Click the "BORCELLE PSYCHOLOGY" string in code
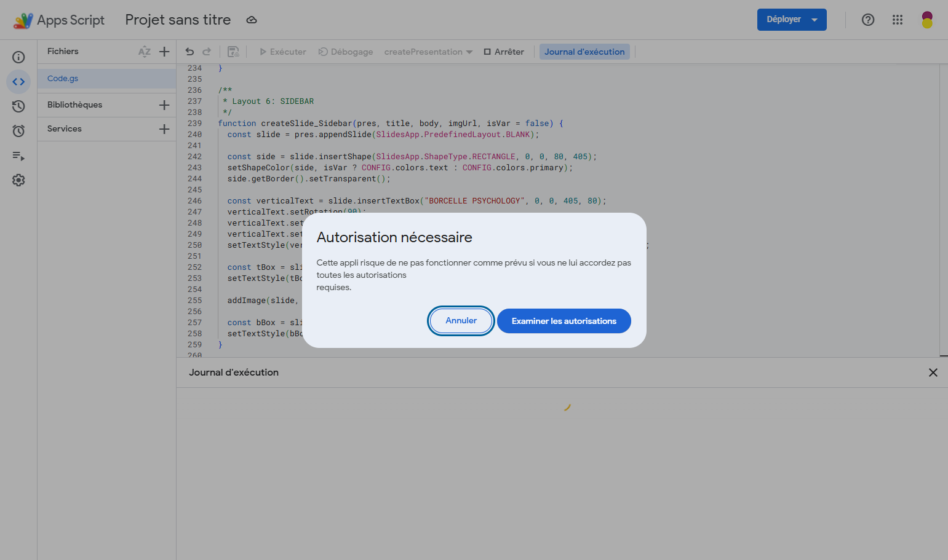The height and width of the screenshot is (560, 948). [x=474, y=201]
